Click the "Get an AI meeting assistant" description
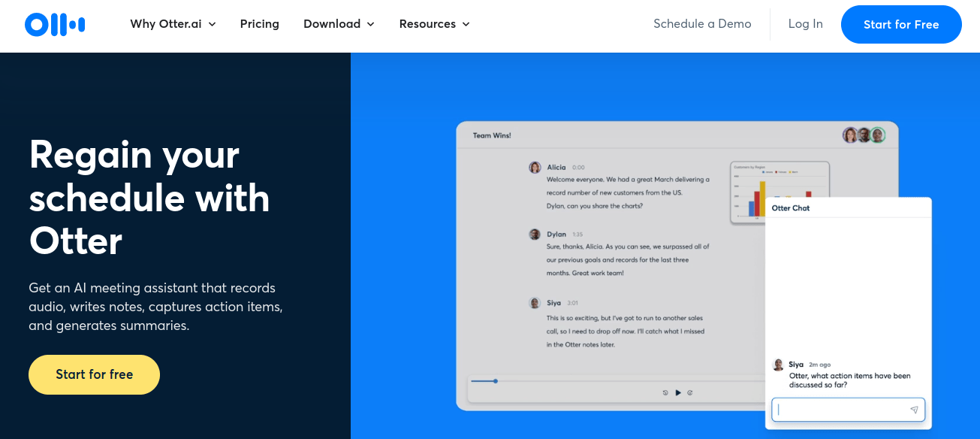The image size is (980, 439). tap(155, 307)
